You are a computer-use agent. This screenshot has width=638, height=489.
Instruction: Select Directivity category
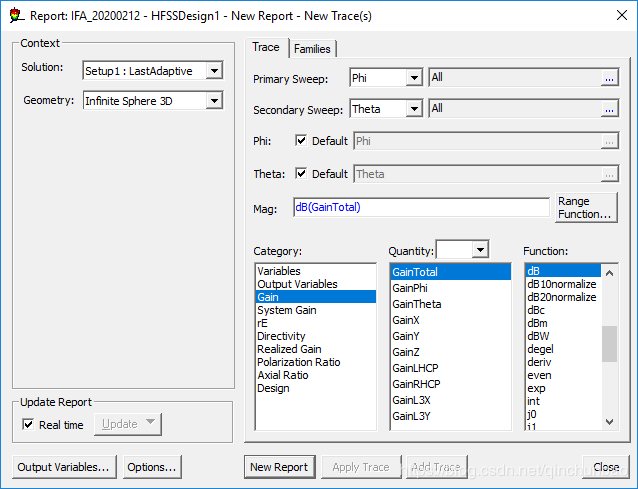(x=316, y=336)
